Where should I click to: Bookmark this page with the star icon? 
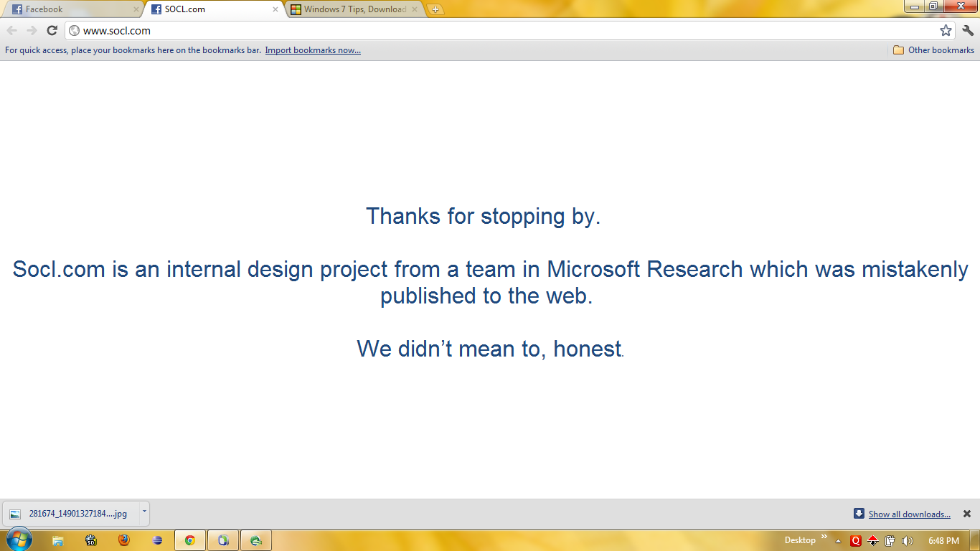click(x=946, y=30)
